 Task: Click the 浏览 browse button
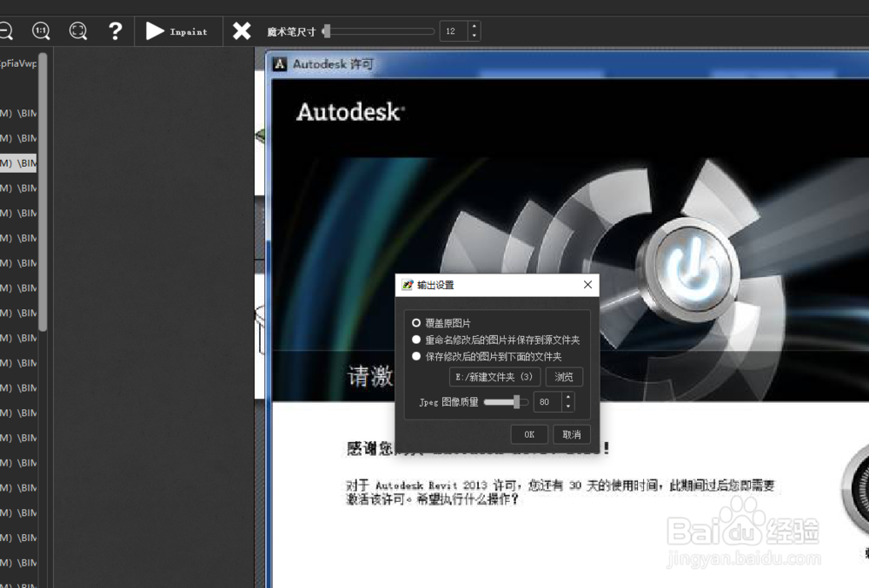pyautogui.click(x=564, y=377)
